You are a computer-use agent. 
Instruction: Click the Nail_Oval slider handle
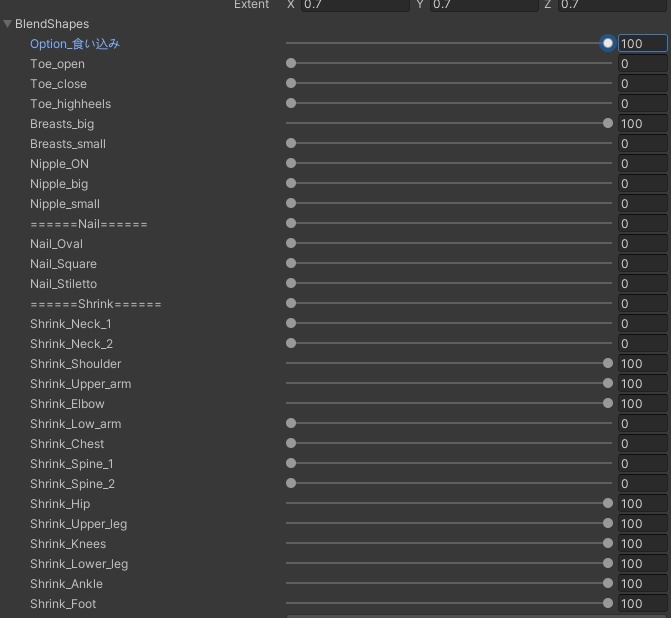tap(291, 244)
